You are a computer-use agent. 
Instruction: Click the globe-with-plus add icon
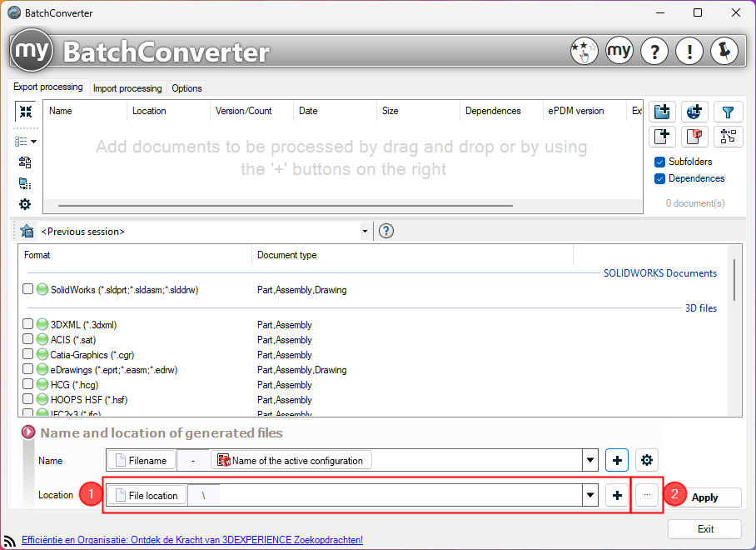click(x=694, y=112)
